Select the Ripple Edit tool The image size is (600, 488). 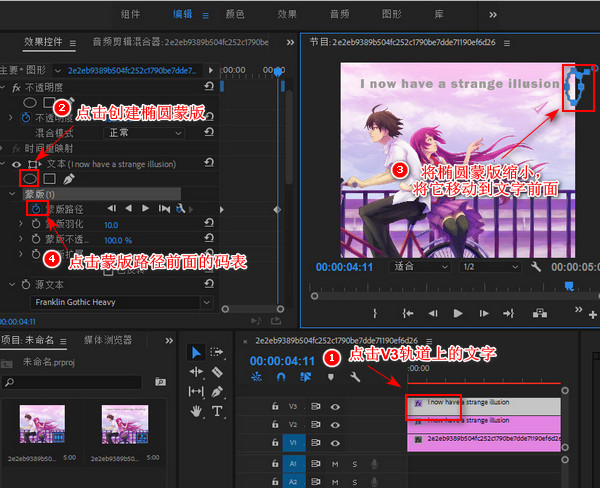coord(196,372)
